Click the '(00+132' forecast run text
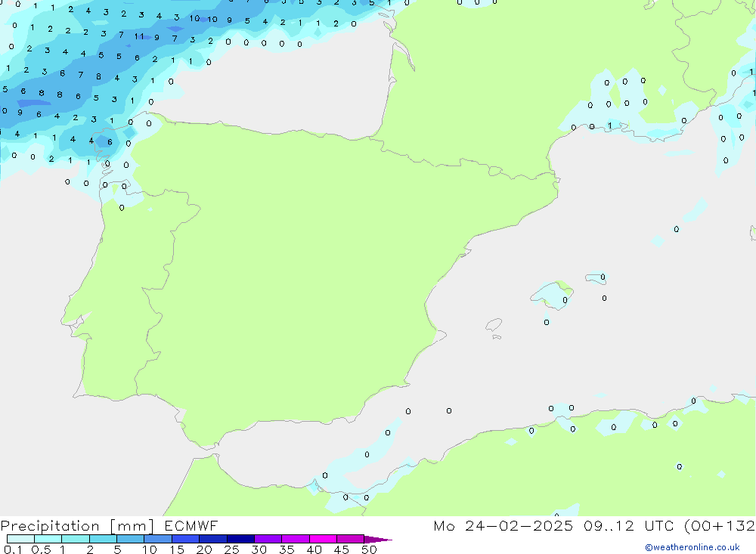Image resolution: width=756 pixels, height=554 pixels. click(x=719, y=525)
